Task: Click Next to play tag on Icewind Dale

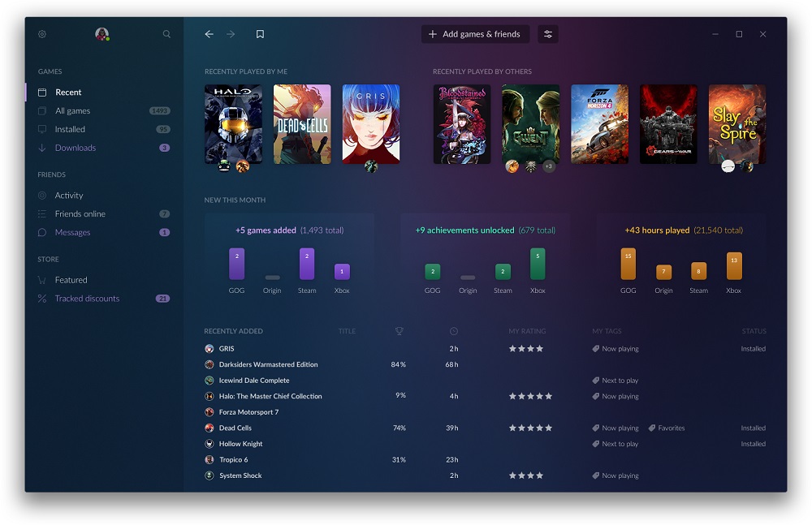Action: [x=615, y=381]
